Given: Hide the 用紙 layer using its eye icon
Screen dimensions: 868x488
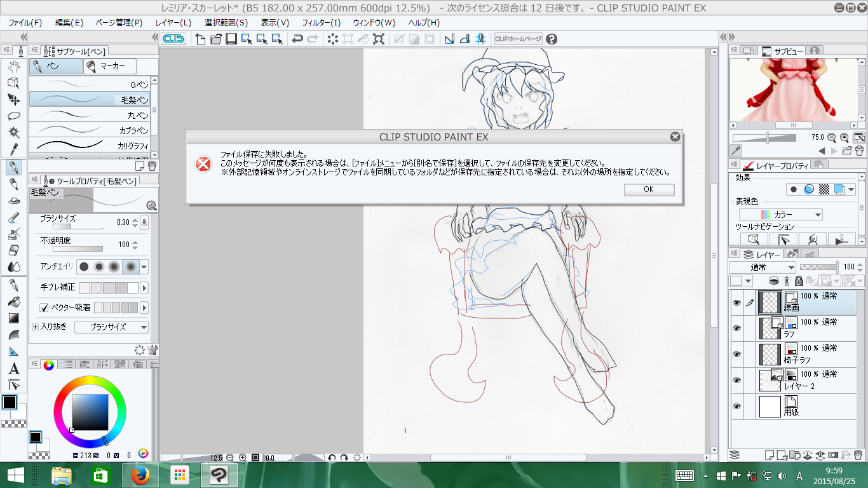Looking at the screenshot, I should 737,406.
